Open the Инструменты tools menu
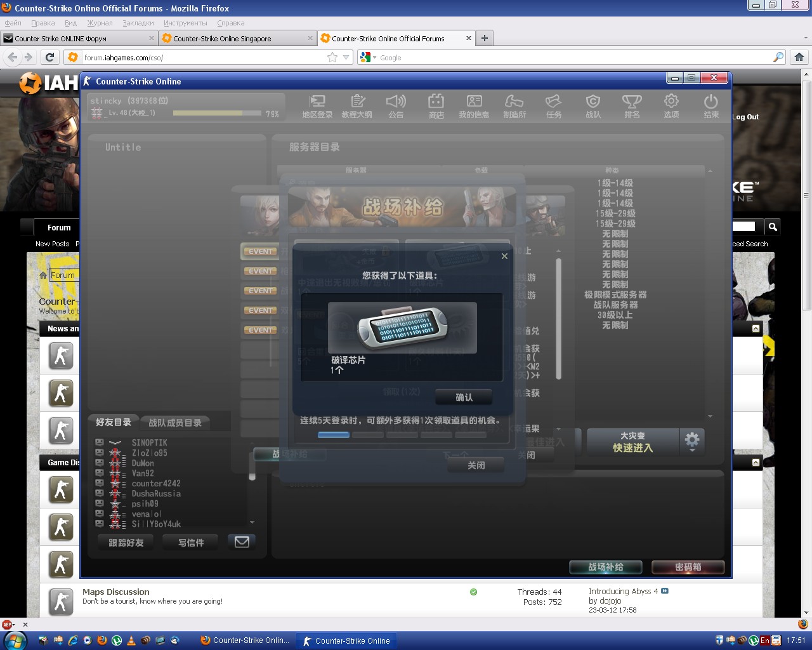 [185, 23]
